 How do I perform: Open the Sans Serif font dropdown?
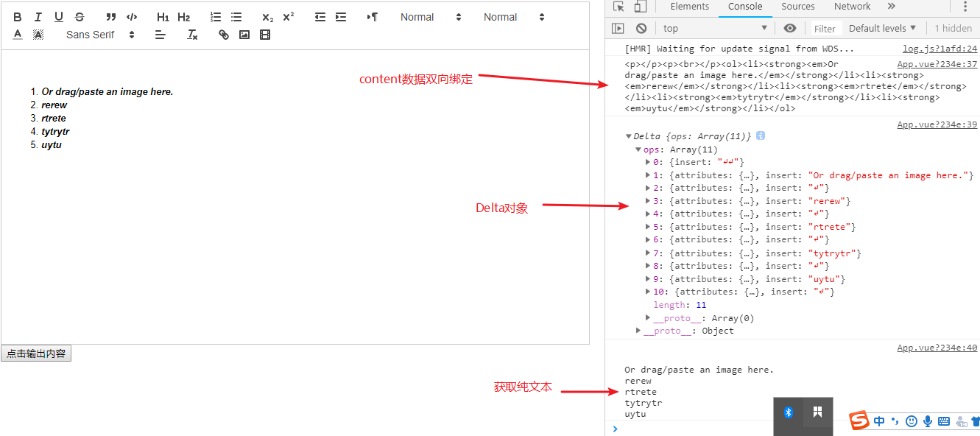[x=101, y=35]
